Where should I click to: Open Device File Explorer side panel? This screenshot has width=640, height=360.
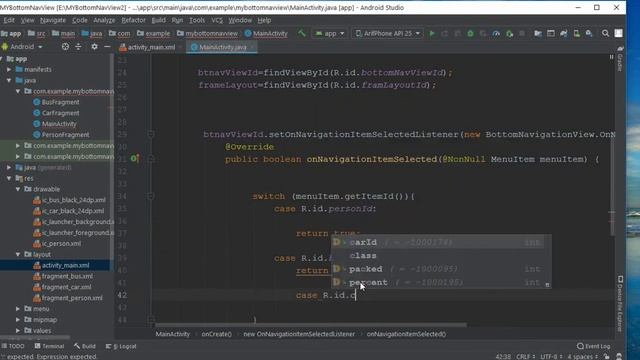coord(620,303)
